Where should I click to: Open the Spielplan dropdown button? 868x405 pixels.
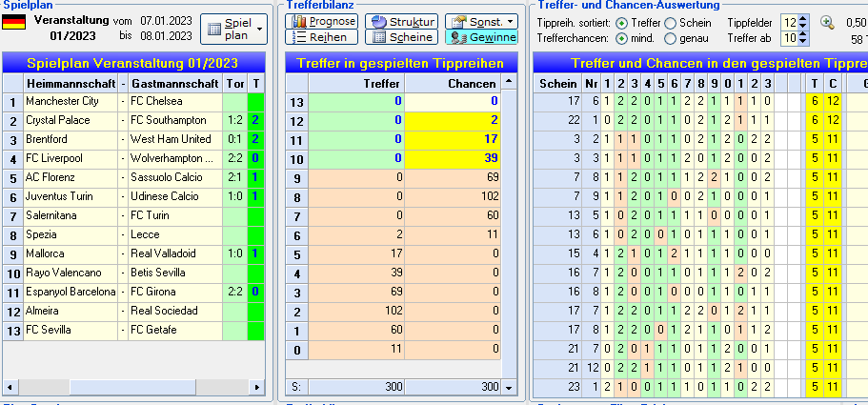point(233,29)
